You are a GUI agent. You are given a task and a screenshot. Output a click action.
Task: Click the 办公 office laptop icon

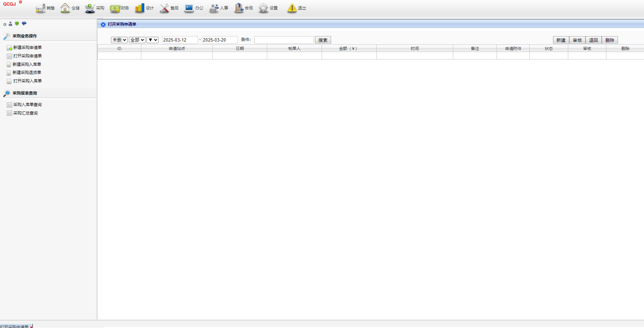189,8
